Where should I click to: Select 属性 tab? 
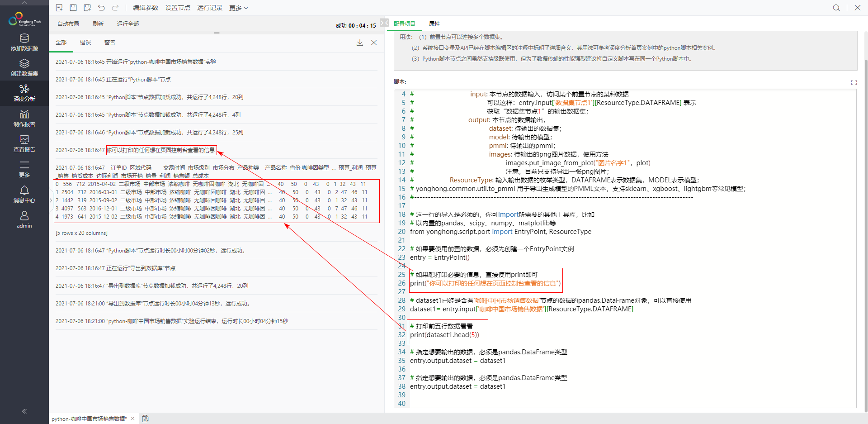434,24
